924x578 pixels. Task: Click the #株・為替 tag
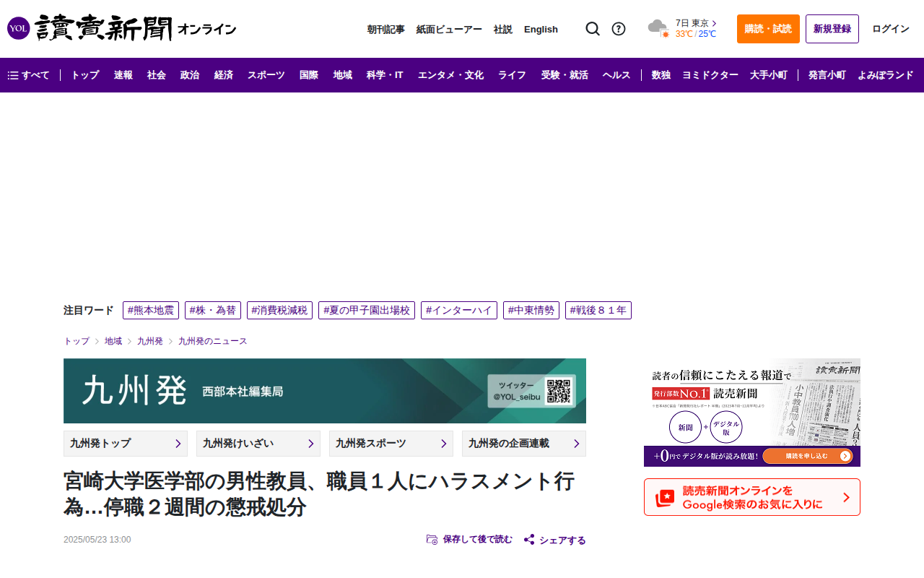pos(213,310)
